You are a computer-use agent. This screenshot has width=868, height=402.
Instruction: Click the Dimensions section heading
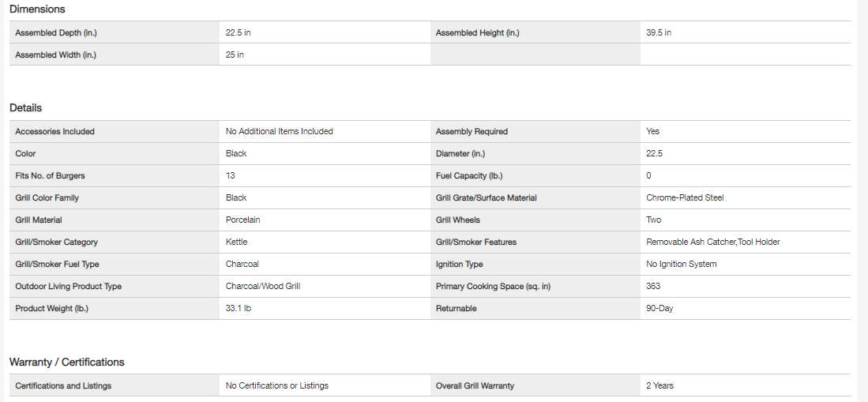point(37,9)
